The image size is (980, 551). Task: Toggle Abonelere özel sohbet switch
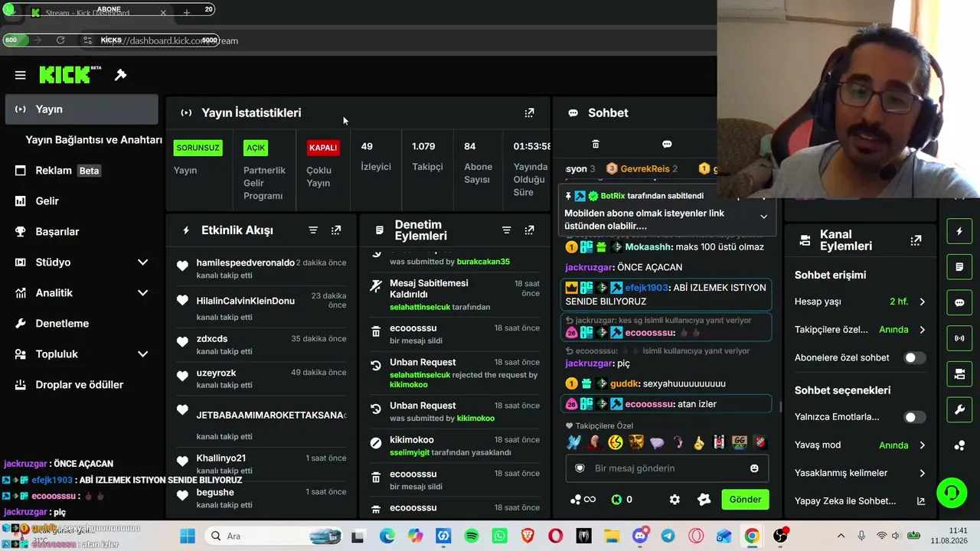pos(914,357)
